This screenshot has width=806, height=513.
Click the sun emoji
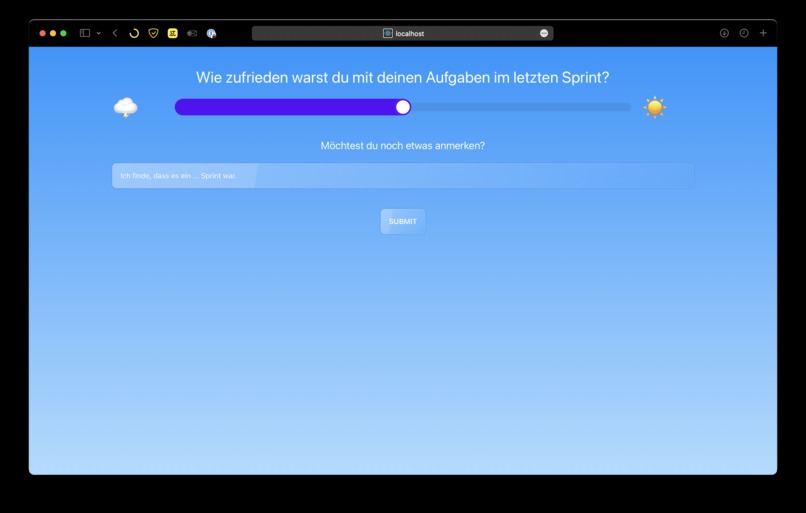[655, 107]
